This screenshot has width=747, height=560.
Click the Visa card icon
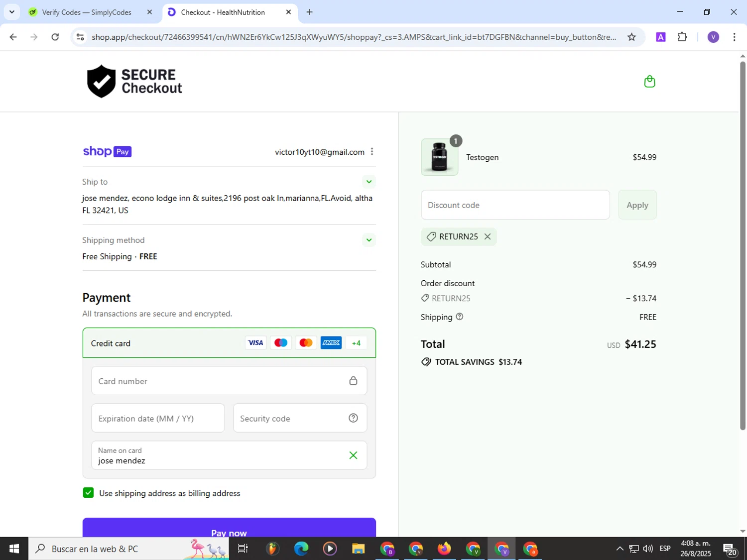point(255,342)
